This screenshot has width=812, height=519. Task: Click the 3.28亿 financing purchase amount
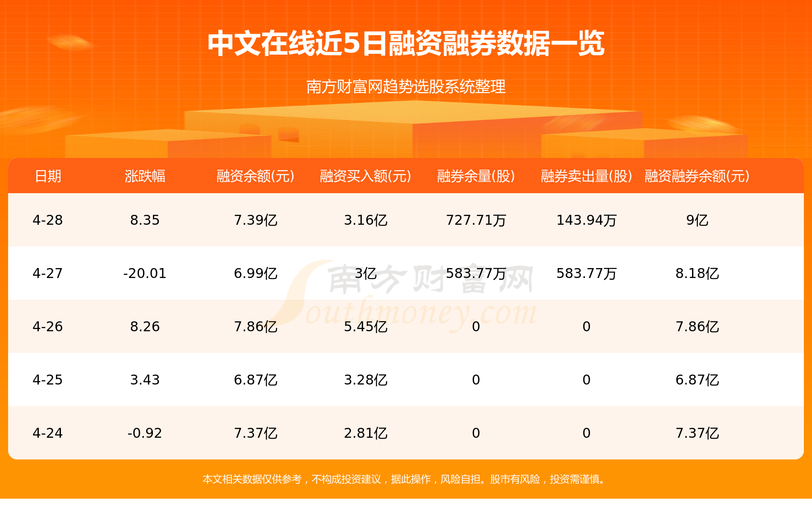tap(365, 380)
